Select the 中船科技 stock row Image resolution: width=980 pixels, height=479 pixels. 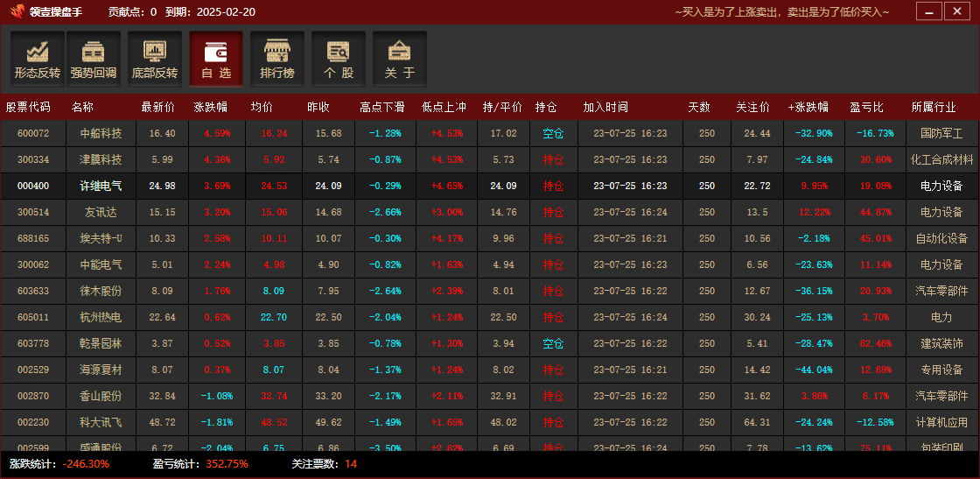[101, 134]
